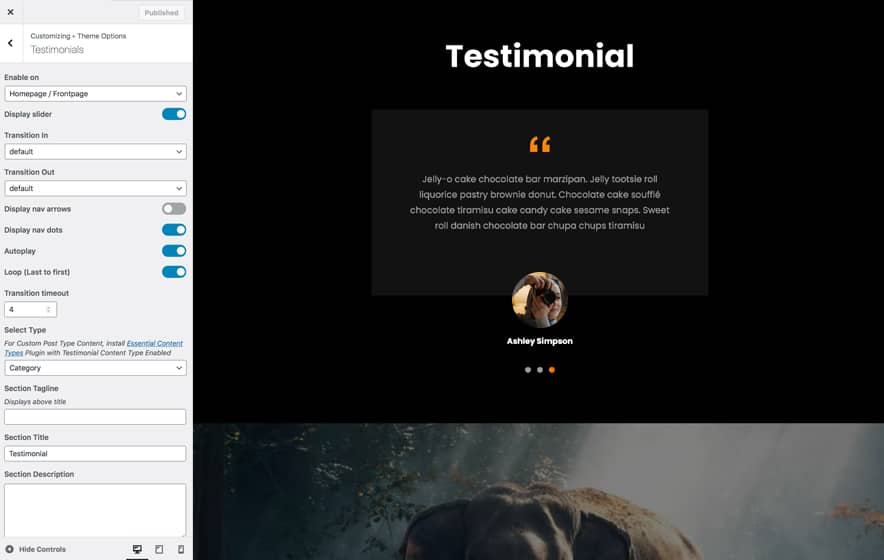Click the elephant image in the preview
The width and height of the screenshot is (884, 560).
coord(538,492)
